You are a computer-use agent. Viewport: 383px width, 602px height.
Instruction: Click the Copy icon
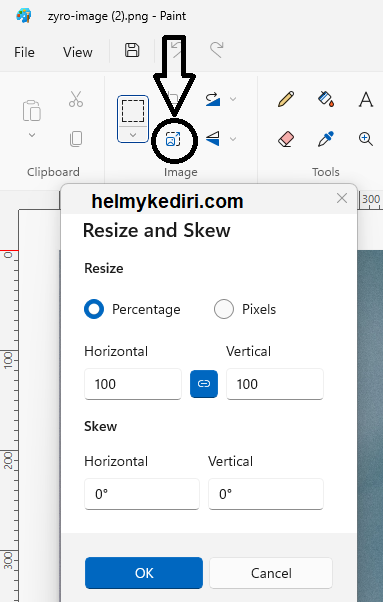tap(76, 139)
